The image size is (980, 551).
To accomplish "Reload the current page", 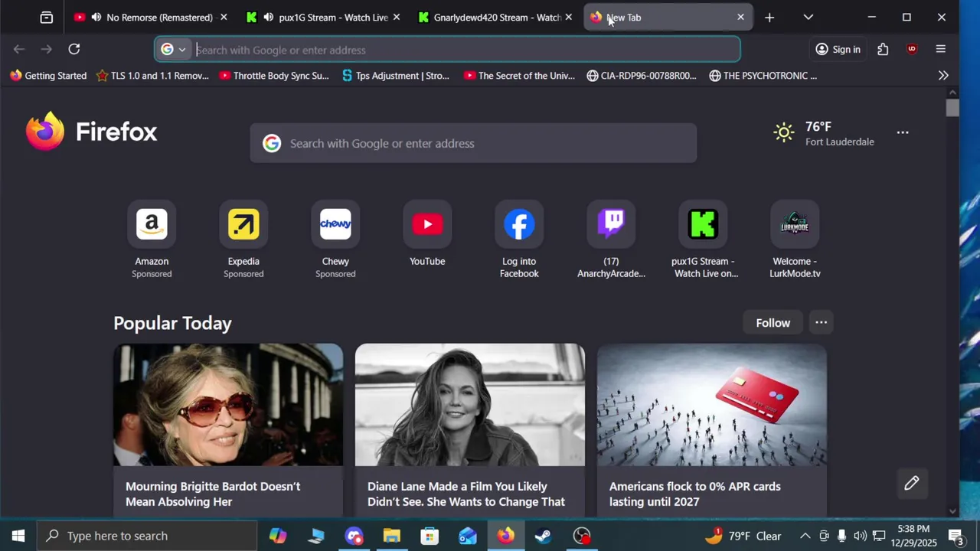I will point(74,49).
